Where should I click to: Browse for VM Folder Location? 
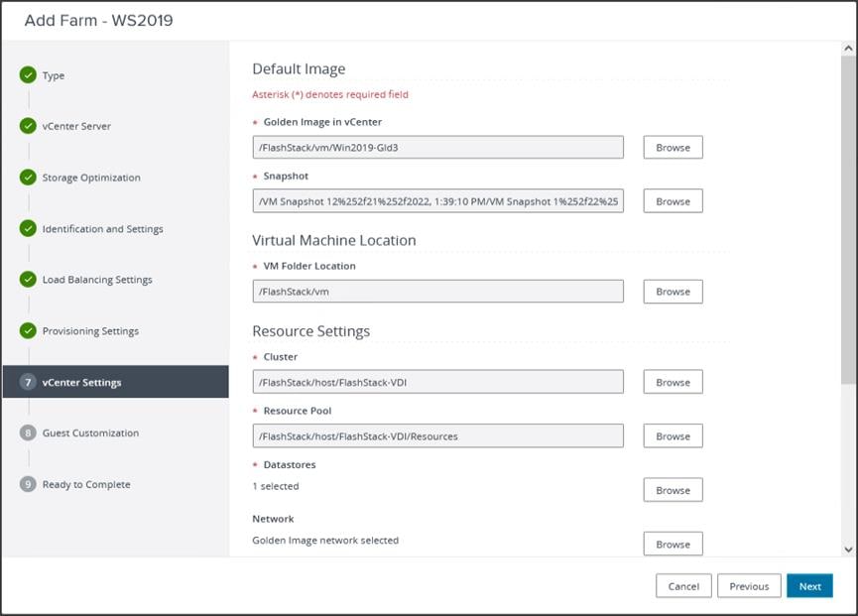point(673,292)
